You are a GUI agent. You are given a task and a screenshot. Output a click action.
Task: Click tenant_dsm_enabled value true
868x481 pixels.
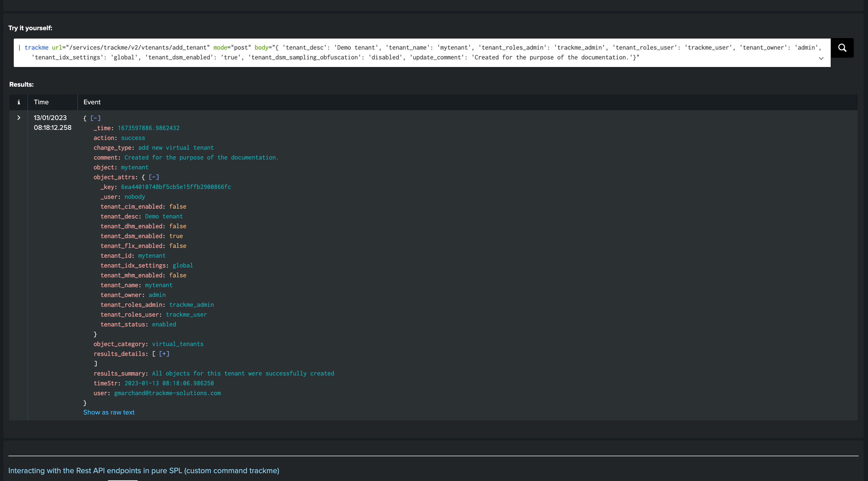coord(176,236)
